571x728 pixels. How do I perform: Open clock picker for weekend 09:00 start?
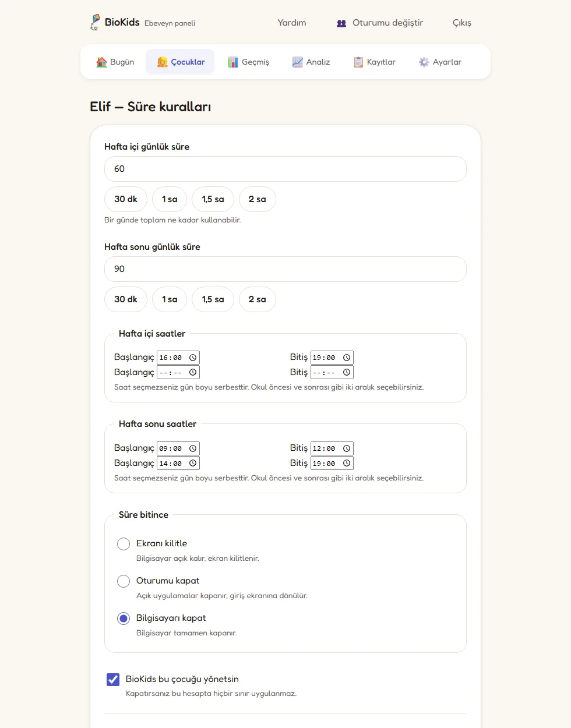click(193, 448)
